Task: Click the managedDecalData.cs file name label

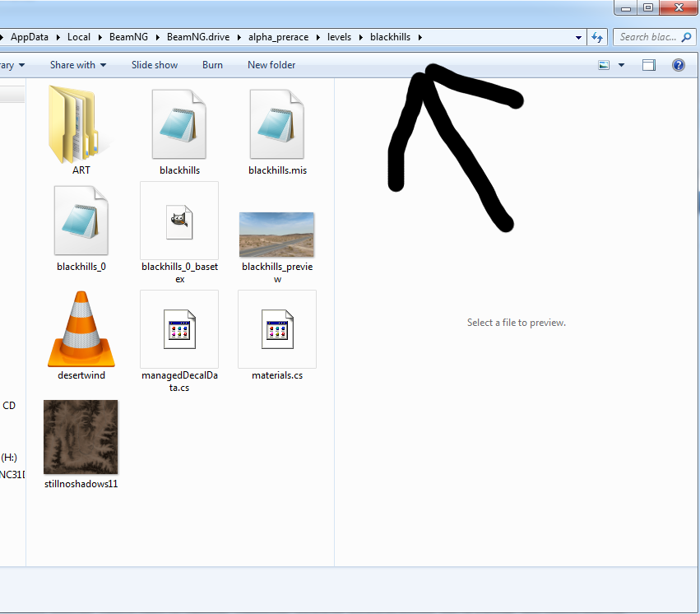Action: click(179, 381)
